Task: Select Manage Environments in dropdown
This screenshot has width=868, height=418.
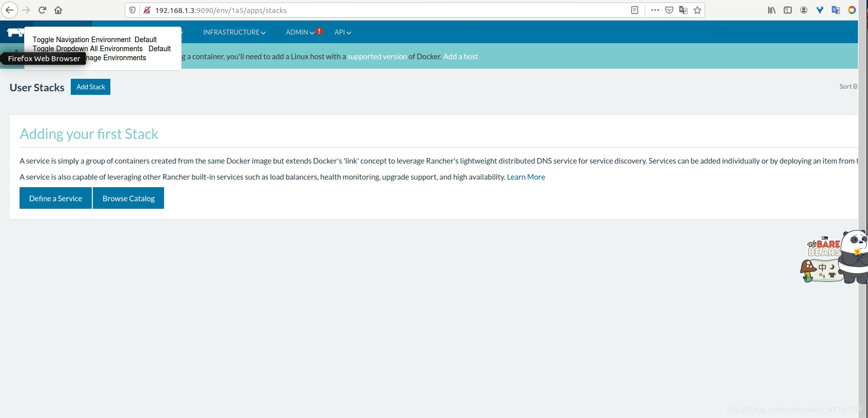Action: point(116,58)
